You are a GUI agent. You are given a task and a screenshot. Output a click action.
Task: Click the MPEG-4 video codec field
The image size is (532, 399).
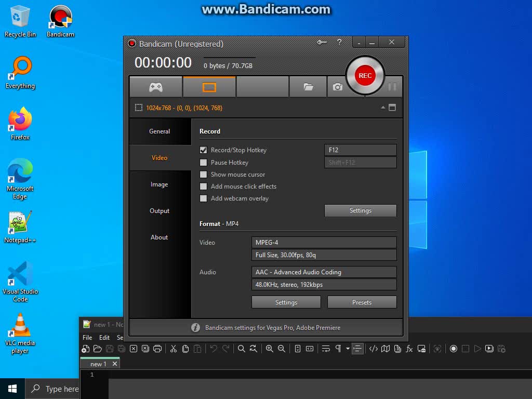pyautogui.click(x=324, y=242)
